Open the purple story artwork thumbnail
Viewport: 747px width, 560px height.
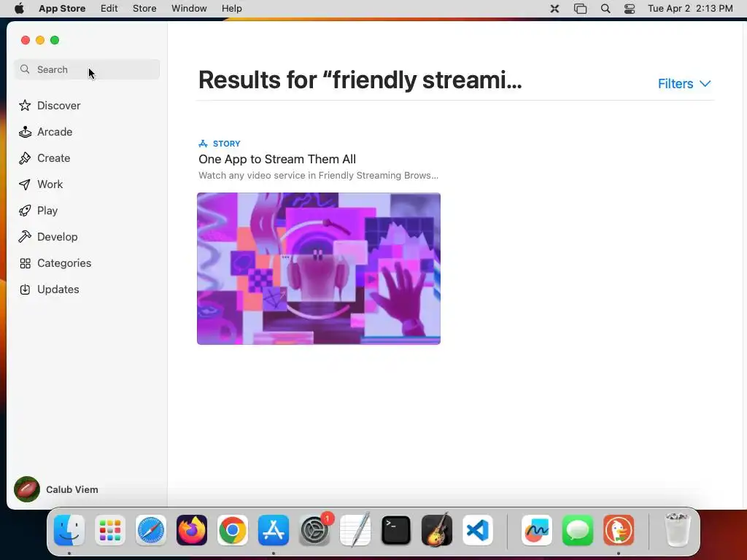point(319,268)
